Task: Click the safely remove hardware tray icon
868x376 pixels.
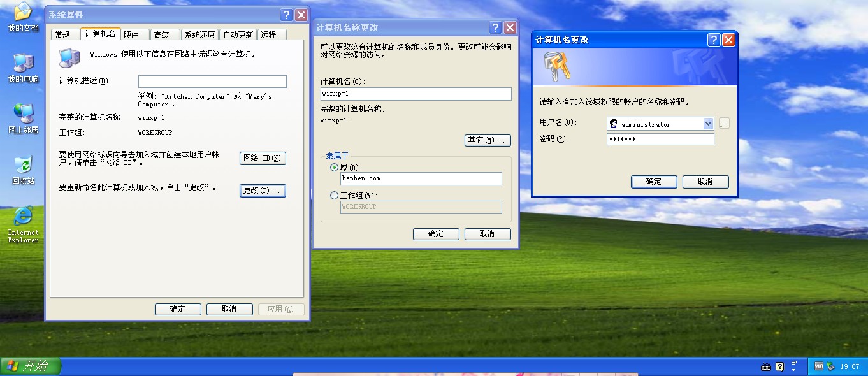Action: click(x=830, y=366)
